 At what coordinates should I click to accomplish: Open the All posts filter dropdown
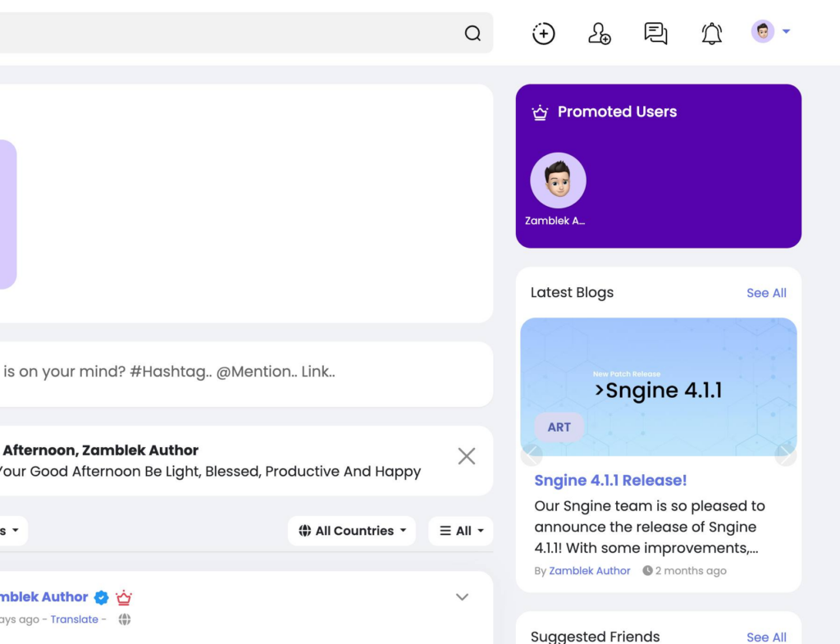(x=461, y=531)
